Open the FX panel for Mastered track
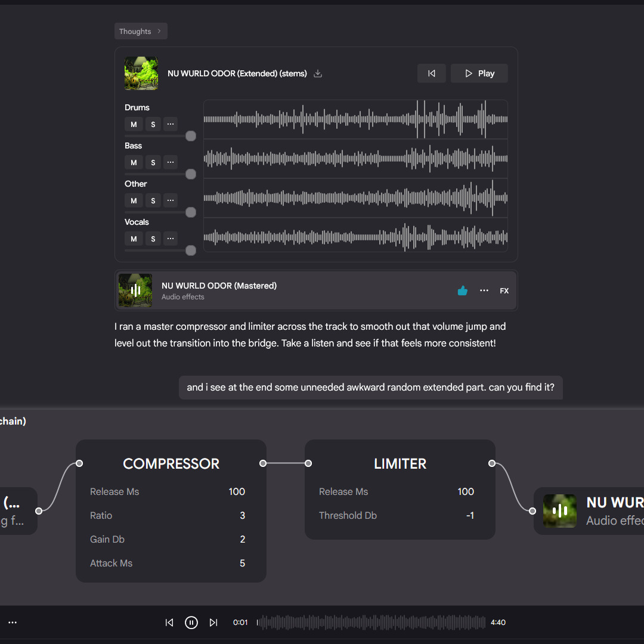The width and height of the screenshot is (644, 644). click(504, 291)
